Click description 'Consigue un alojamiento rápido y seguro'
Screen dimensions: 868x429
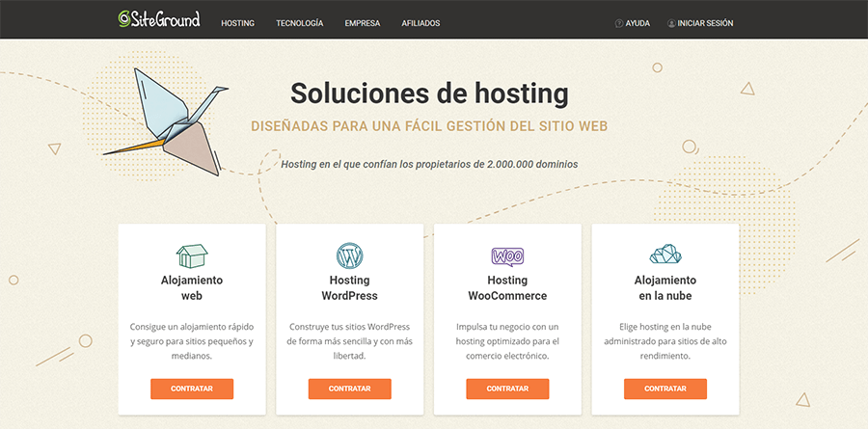pyautogui.click(x=192, y=341)
